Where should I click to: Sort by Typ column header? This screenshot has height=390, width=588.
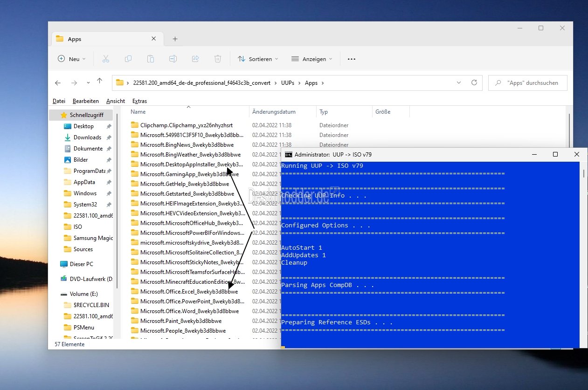(324, 112)
